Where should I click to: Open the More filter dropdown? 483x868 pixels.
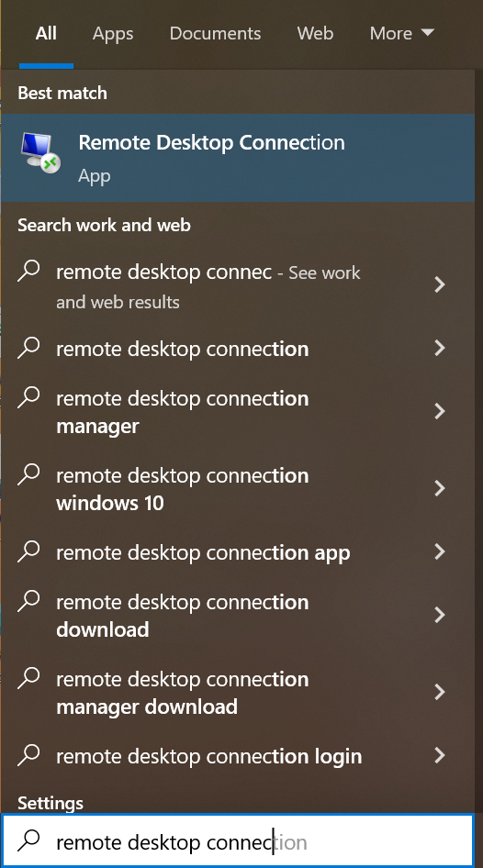(x=401, y=33)
